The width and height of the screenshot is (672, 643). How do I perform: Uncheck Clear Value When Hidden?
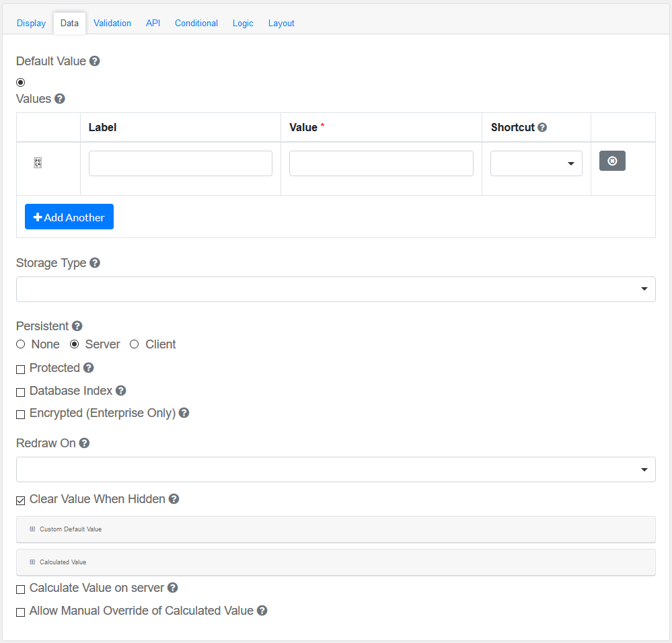coord(21,500)
